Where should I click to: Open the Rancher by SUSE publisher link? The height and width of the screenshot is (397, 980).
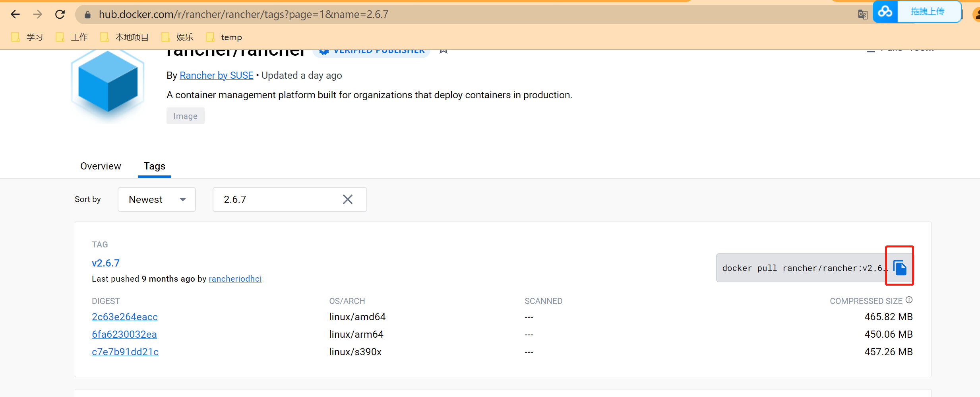point(216,76)
